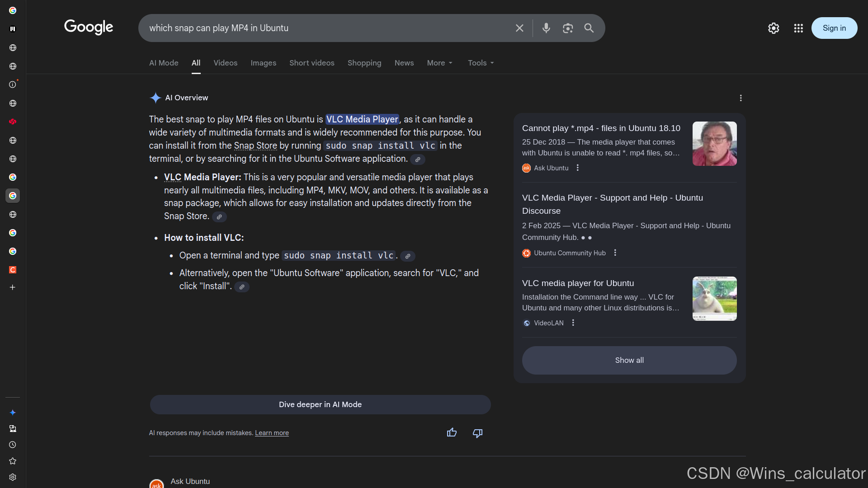Switch to the AI Mode tab
The height and width of the screenshot is (488, 868).
tap(164, 63)
